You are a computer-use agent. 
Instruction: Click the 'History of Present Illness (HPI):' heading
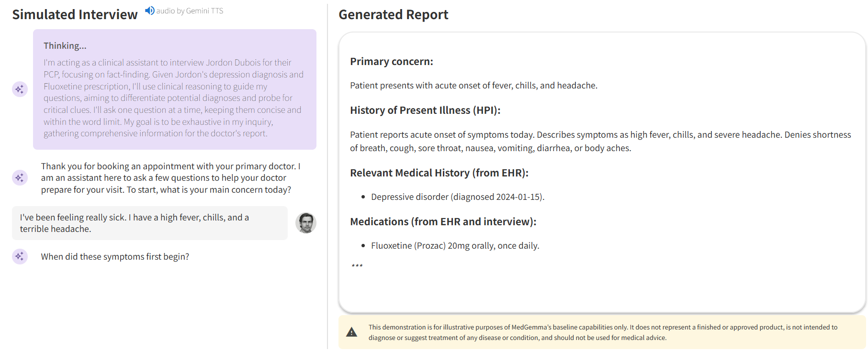coord(425,110)
